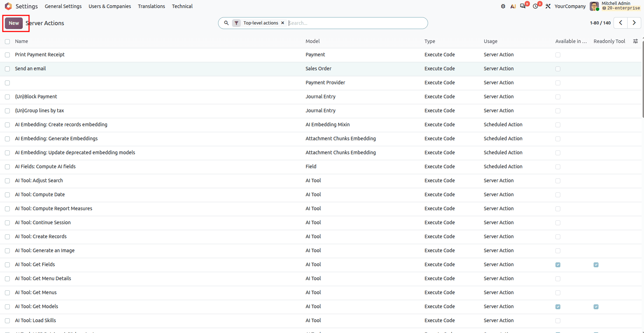Remove the Top-level actions filter
The image size is (644, 333).
[x=283, y=23]
